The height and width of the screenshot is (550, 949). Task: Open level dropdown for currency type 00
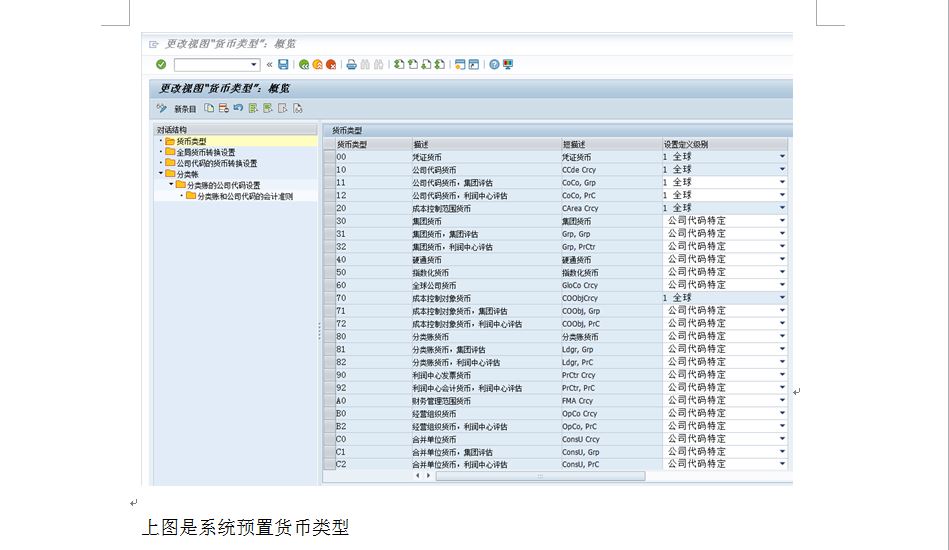tap(782, 157)
